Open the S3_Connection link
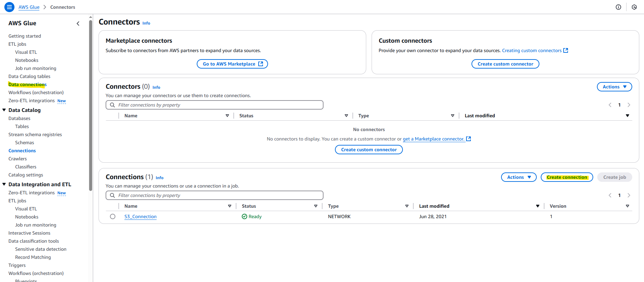Image resolution: width=644 pixels, height=282 pixels. (140, 216)
